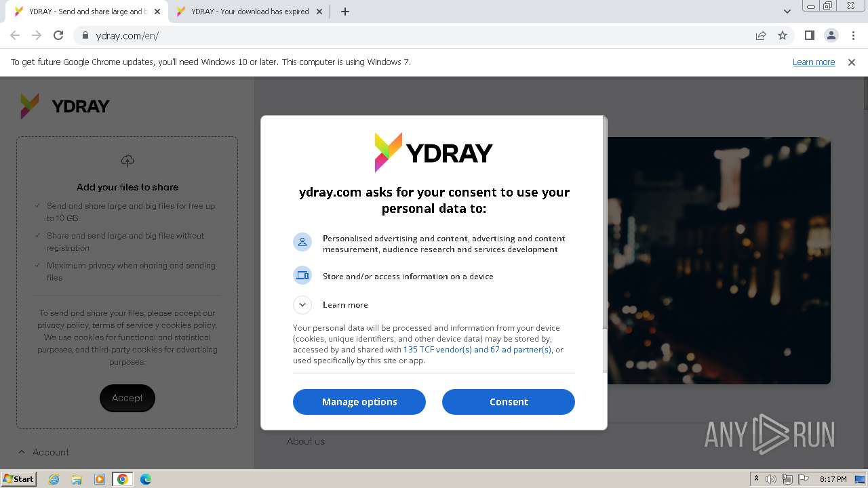868x488 pixels.
Task: Click the blurred city lights image
Action: [717, 260]
